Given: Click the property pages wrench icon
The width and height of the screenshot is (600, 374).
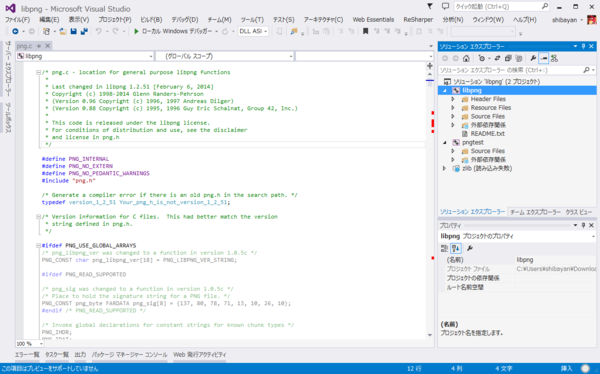Looking at the screenshot, I should 470,248.
